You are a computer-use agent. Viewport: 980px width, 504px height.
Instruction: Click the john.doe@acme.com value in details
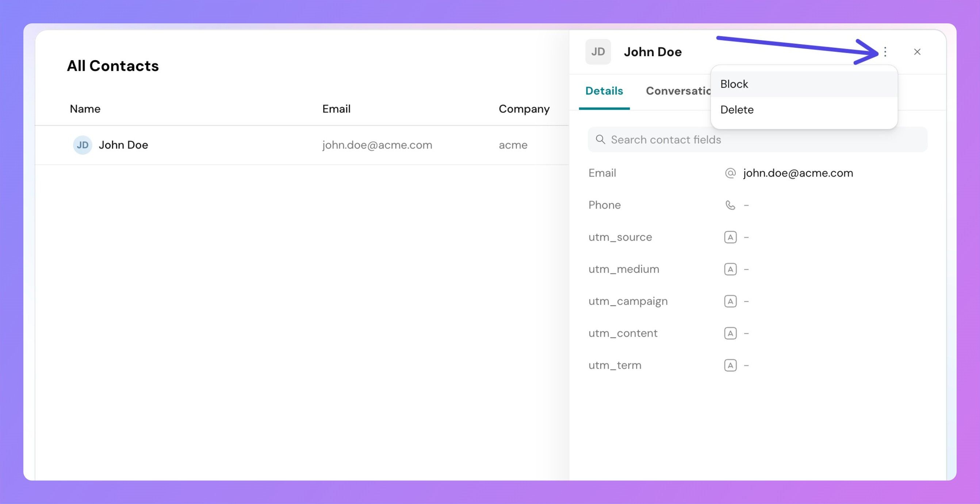pos(798,173)
